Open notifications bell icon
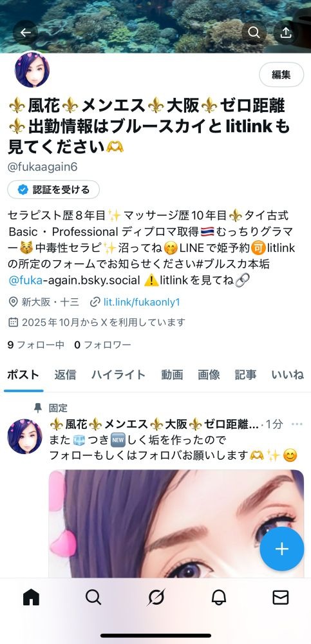This screenshot has width=311, height=644. (x=218, y=597)
